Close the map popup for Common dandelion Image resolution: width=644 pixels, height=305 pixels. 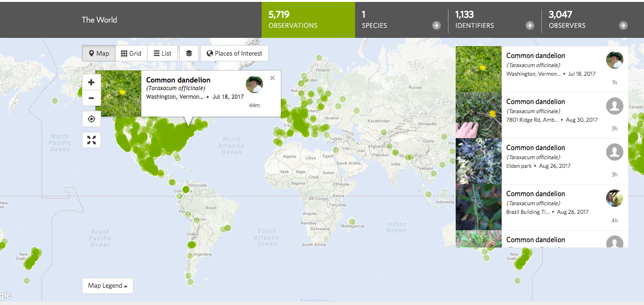point(272,78)
